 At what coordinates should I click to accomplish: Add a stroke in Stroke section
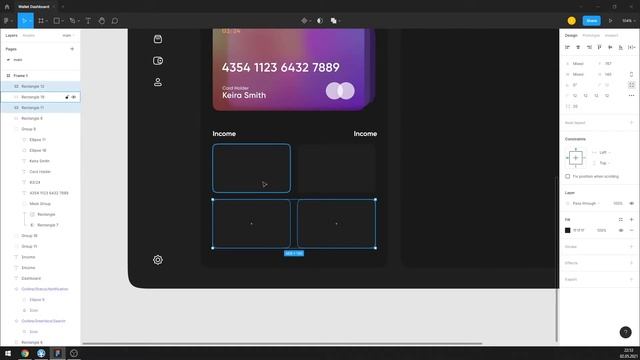(631, 247)
